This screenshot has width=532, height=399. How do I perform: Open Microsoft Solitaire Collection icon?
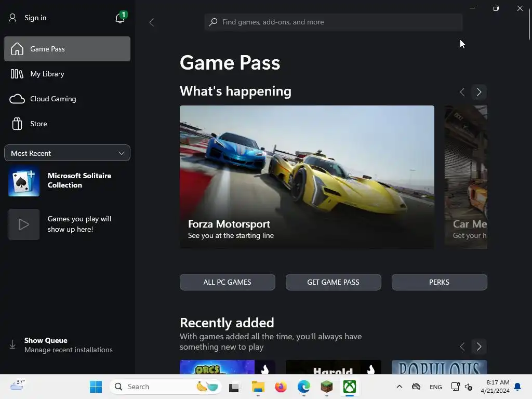point(24,181)
